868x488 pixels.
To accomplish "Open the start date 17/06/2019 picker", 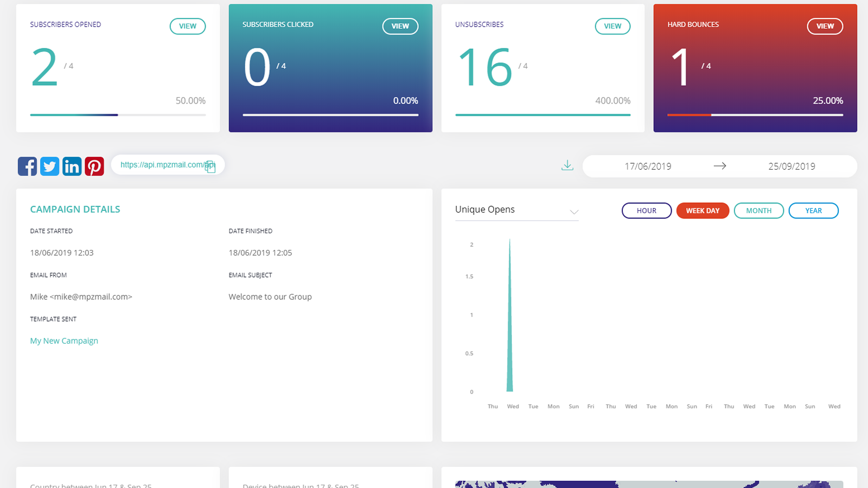I will point(648,166).
